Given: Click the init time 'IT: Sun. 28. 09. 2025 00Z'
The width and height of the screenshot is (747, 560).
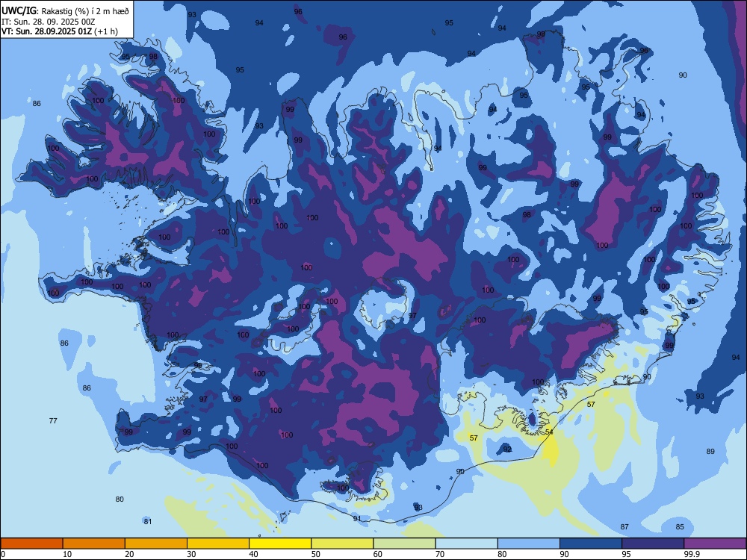Looking at the screenshot, I should pyautogui.click(x=48, y=22).
